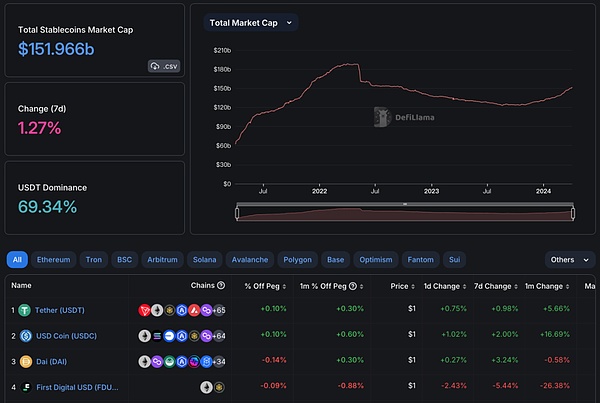Click the USD Coin (USDC) logo icon
600x403 pixels.
tap(25, 335)
